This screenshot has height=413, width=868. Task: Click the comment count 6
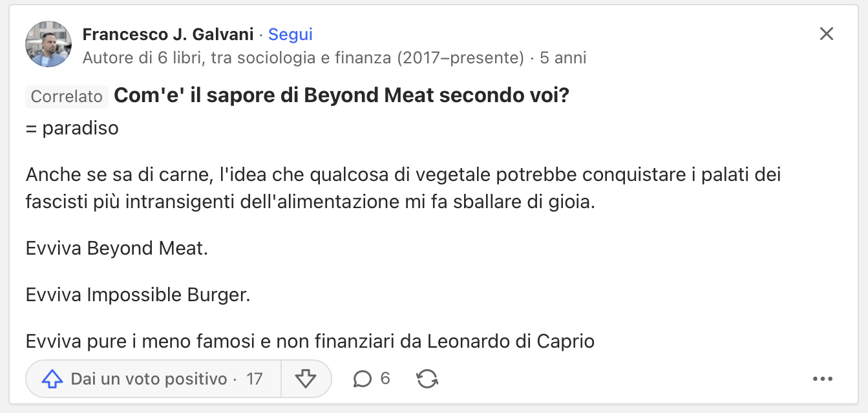click(x=385, y=378)
